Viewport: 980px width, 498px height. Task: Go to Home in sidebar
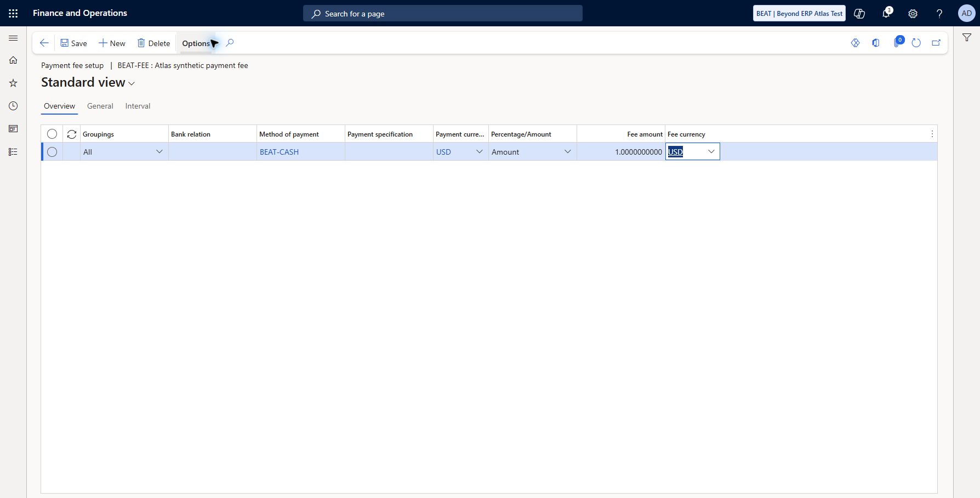(x=13, y=60)
